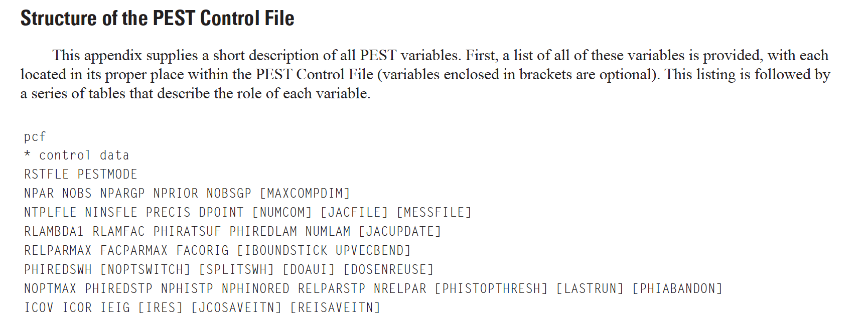This screenshot has width=868, height=321.
Task: Click the RSTFLE variable name
Action: [46, 175]
